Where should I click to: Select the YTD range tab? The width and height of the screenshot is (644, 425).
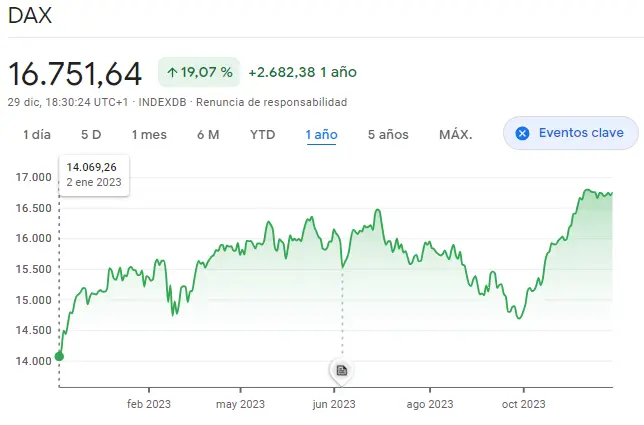(x=262, y=135)
